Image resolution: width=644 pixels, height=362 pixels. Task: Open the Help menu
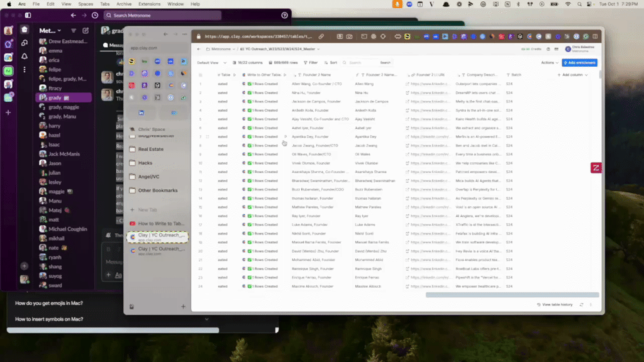pos(195,4)
